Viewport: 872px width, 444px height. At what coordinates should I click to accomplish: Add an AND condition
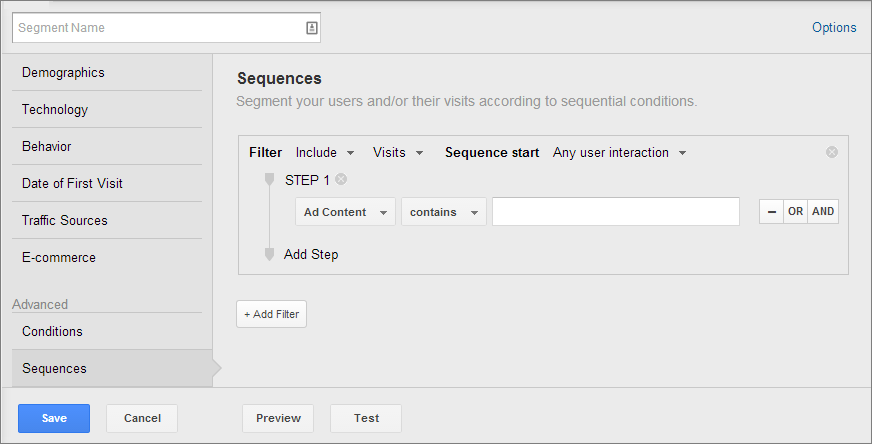pyautogui.click(x=823, y=212)
